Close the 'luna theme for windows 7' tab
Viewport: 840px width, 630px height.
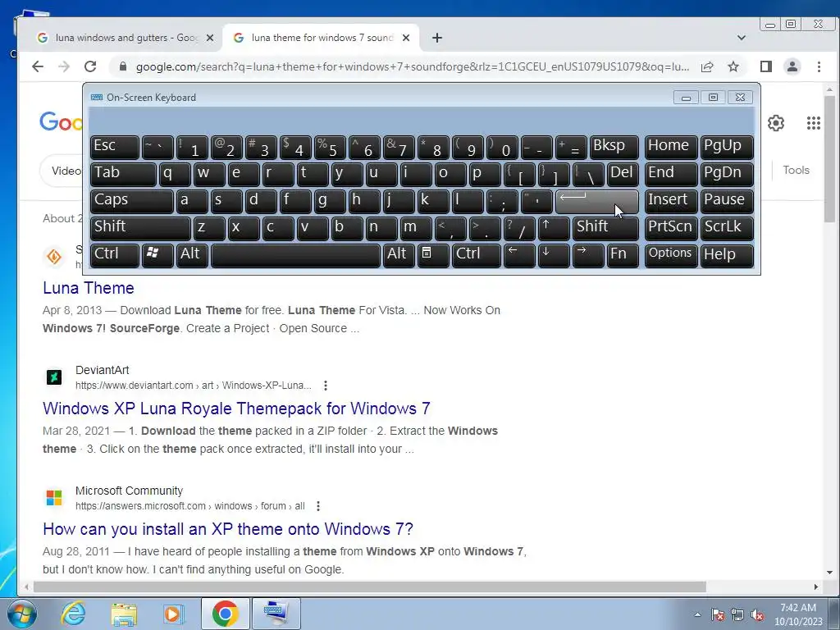coord(406,38)
